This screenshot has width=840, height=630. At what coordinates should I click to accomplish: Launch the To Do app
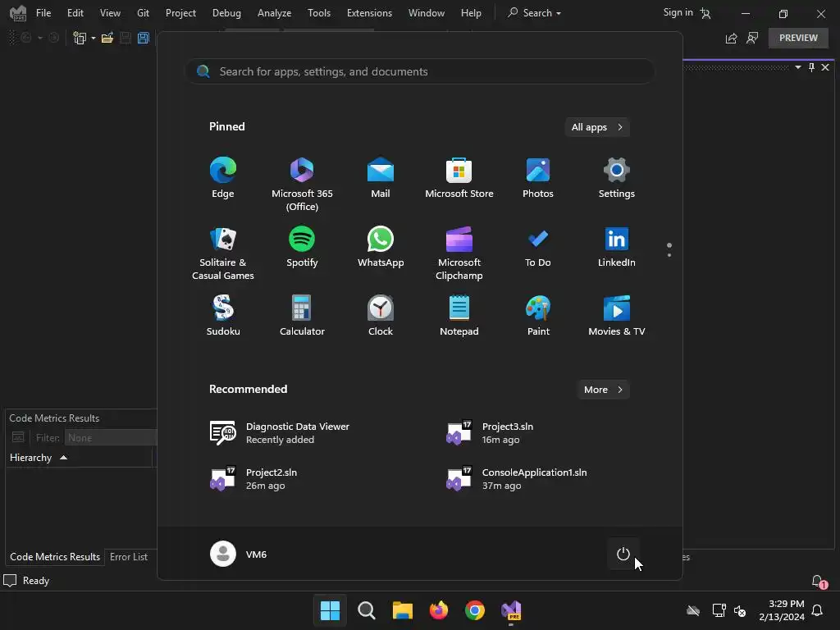538,247
